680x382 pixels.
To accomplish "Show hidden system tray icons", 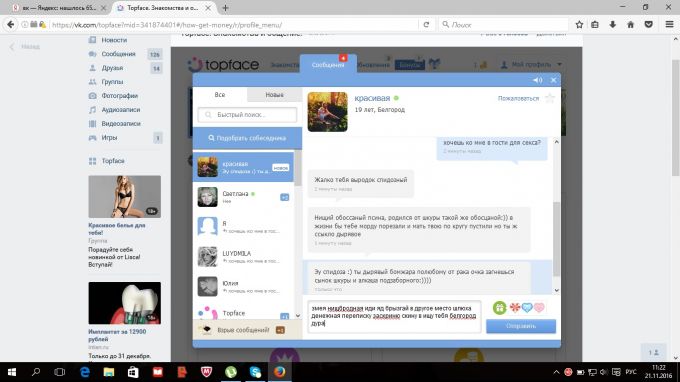I will click(x=556, y=372).
